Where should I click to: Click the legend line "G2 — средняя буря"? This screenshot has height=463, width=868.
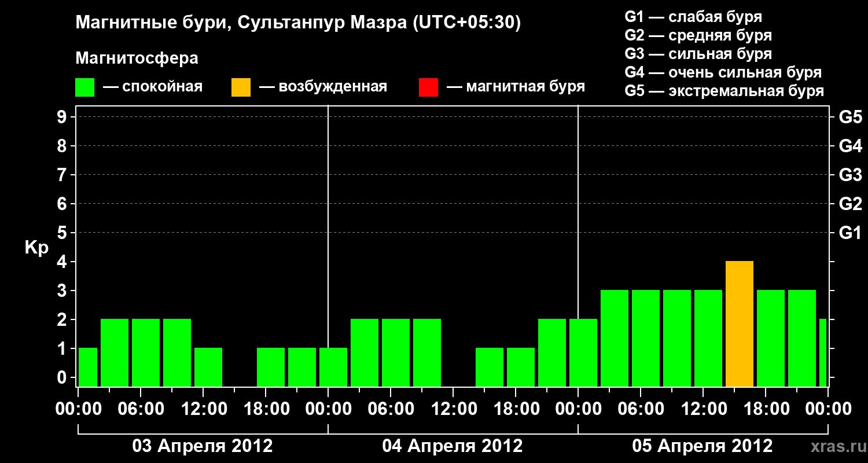coord(698,35)
